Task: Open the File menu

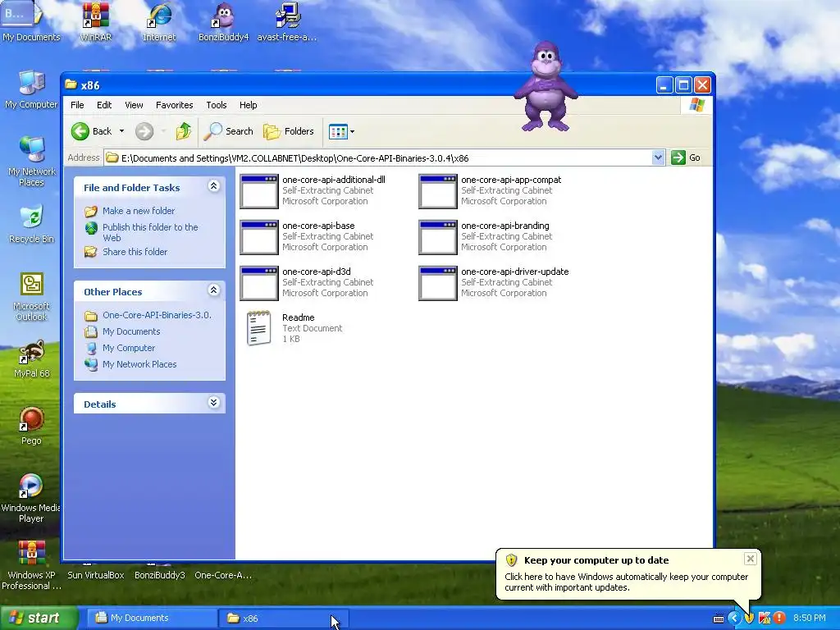Action: (x=77, y=105)
